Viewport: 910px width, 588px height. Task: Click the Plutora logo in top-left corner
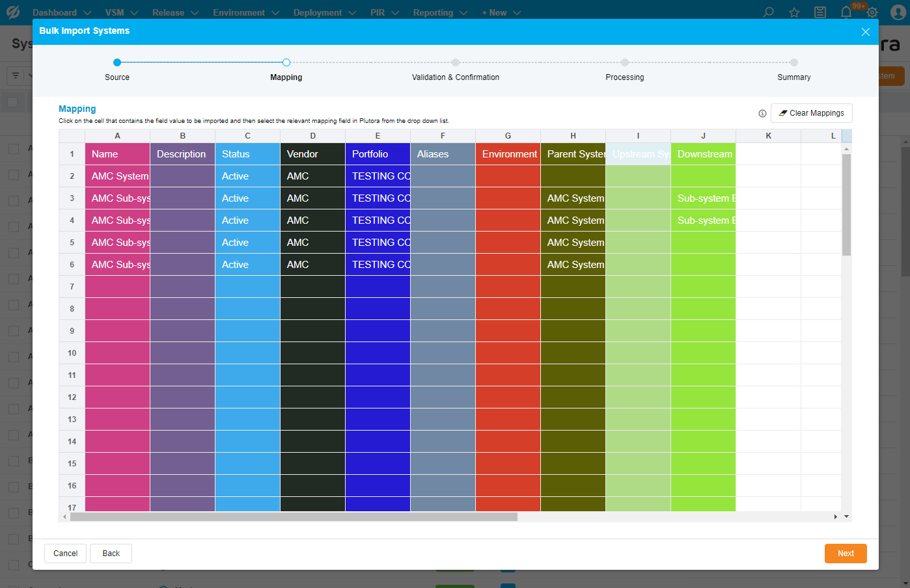click(13, 12)
